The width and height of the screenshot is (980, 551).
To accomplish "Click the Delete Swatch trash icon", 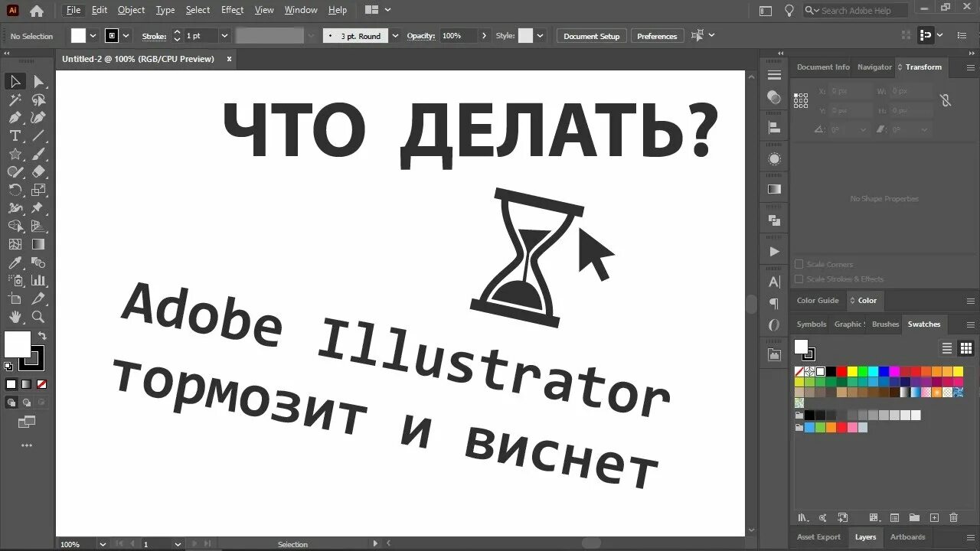I will click(x=954, y=518).
